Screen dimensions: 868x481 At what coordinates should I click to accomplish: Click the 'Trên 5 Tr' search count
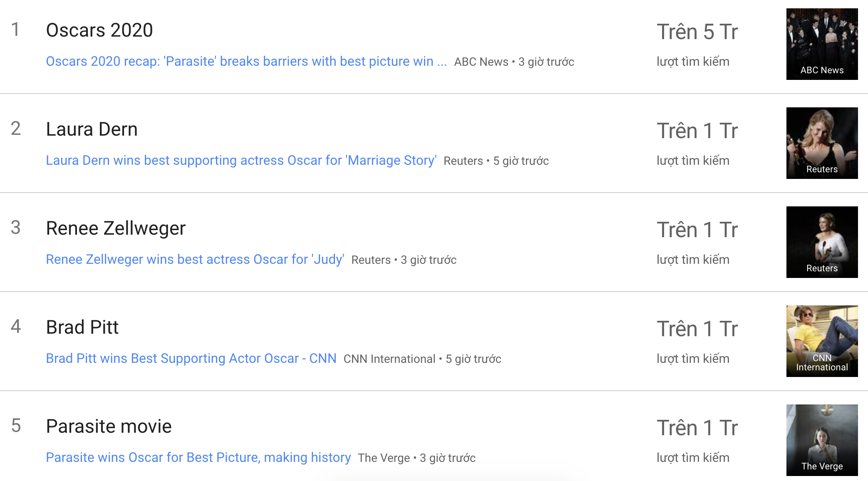697,32
